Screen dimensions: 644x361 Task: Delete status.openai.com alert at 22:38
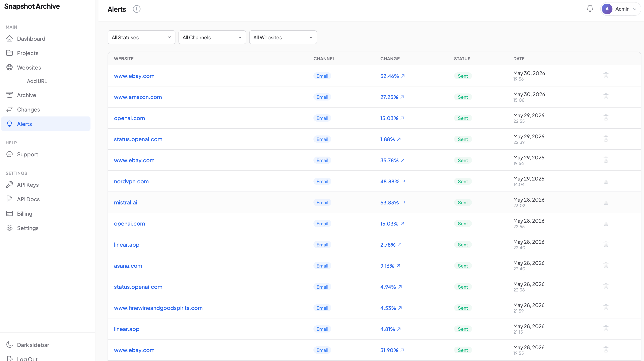click(606, 286)
